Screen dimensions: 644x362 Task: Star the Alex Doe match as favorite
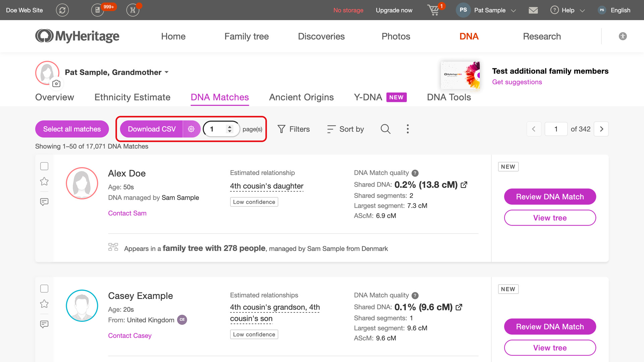click(44, 181)
